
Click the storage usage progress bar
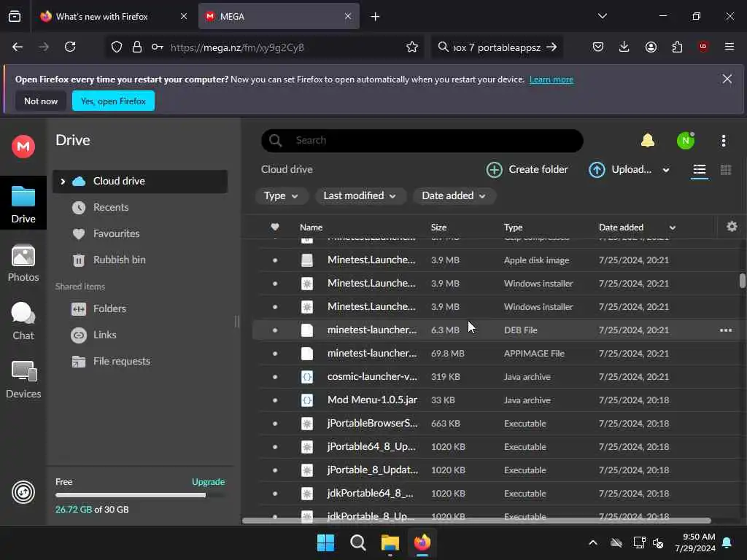pyautogui.click(x=140, y=495)
